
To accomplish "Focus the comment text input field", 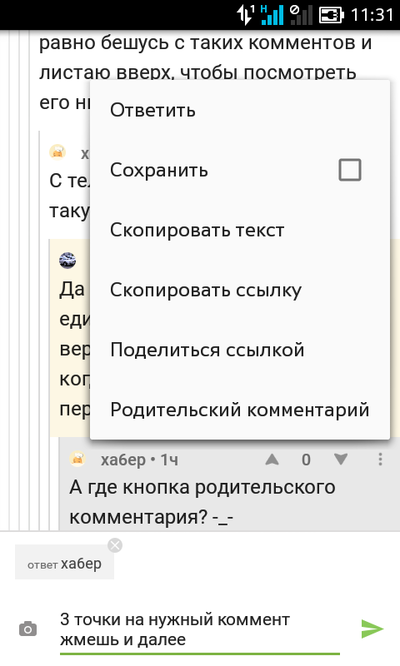I will (x=200, y=629).
